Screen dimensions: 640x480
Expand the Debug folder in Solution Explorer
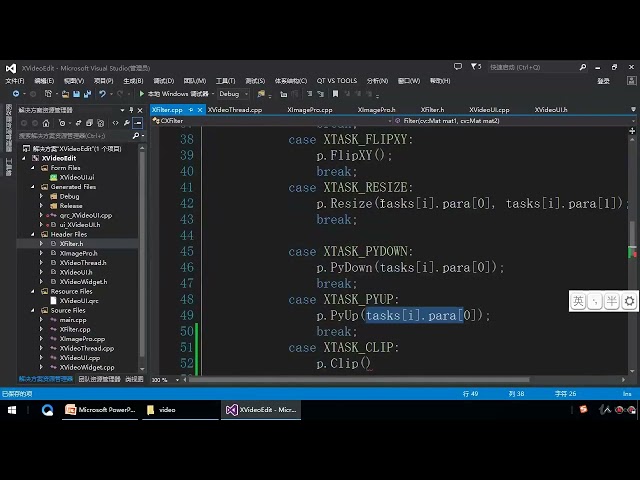coord(41,196)
